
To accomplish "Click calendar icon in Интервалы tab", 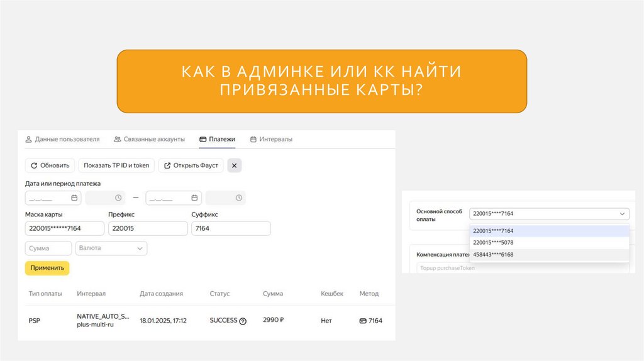I will coord(253,139).
